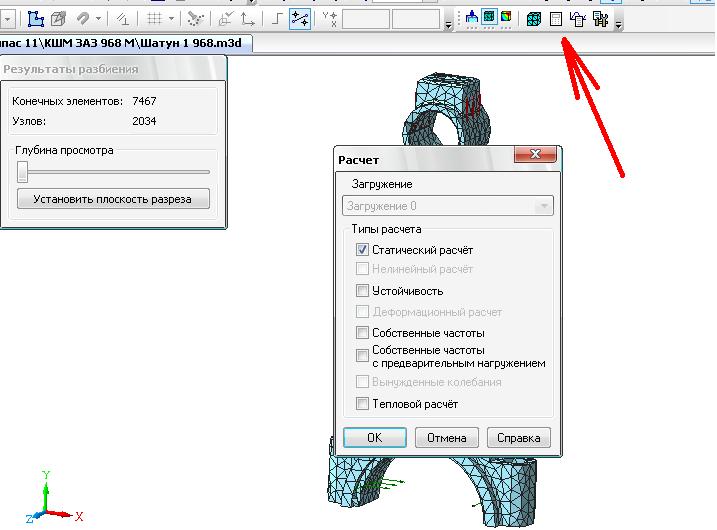Enable the plain Собственные частоты checkbox

coord(362,332)
